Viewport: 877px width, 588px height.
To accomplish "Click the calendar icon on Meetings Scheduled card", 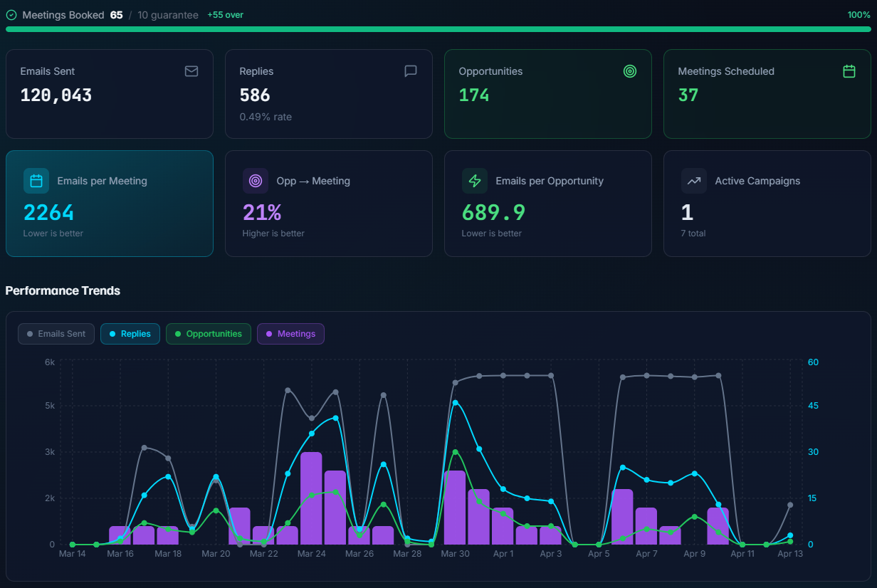I will [849, 71].
